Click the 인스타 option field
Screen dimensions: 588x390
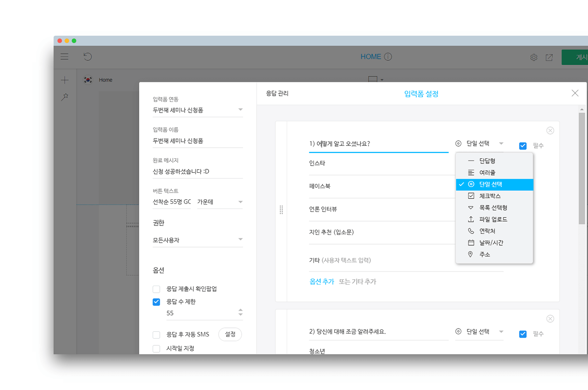coord(382,163)
